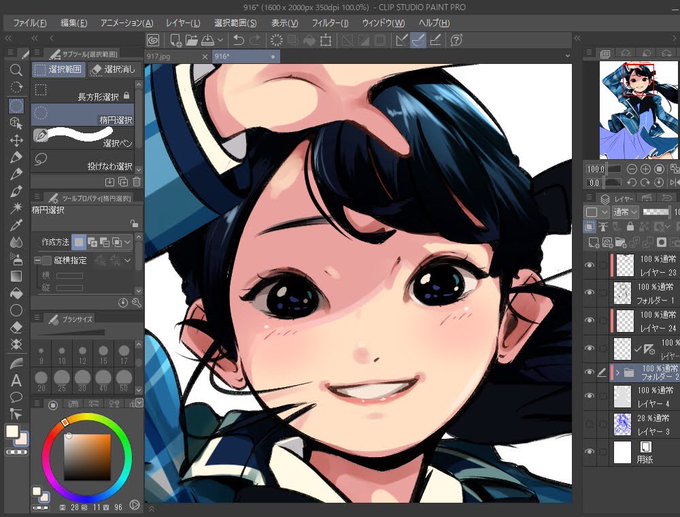
Task: Select layer レイヤー 3 thumbnail
Action: (622, 424)
